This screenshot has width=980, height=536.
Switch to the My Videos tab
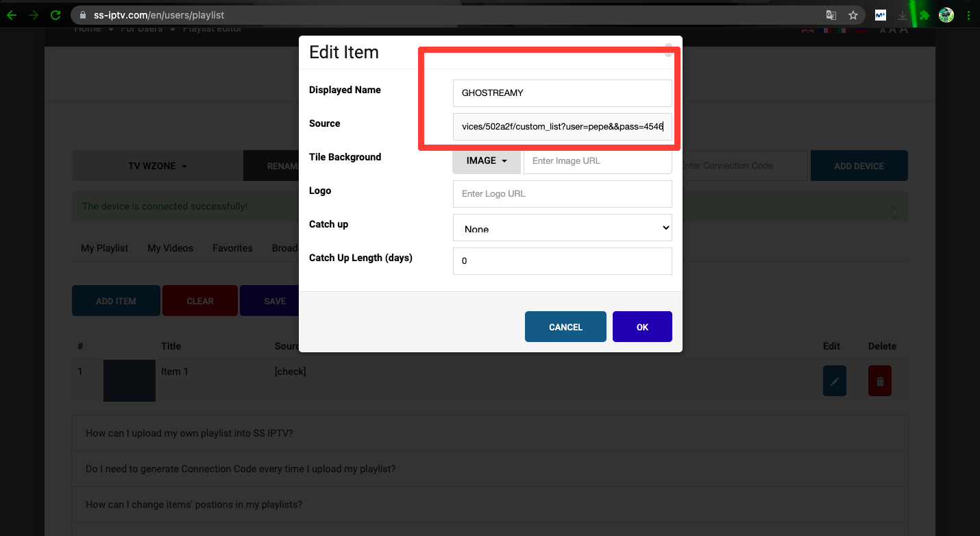(x=170, y=248)
